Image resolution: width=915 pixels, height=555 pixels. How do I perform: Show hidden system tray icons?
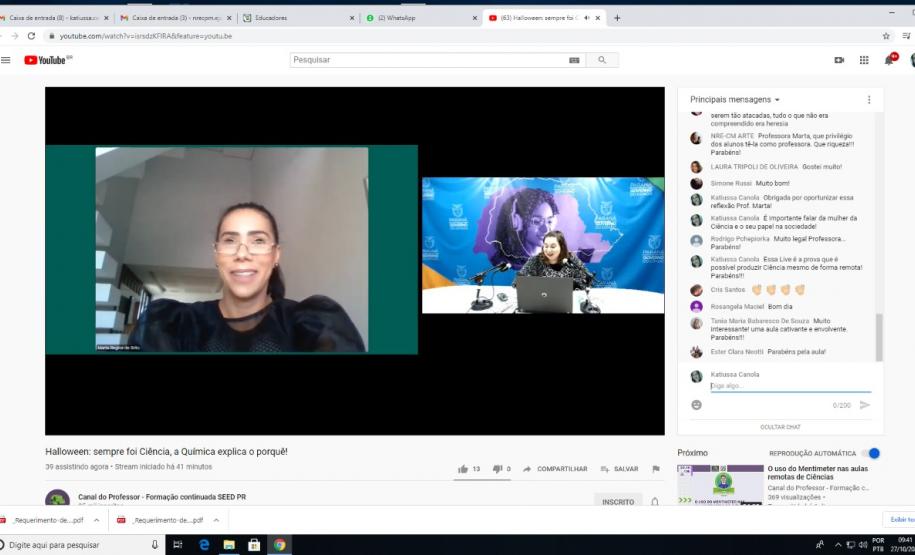click(x=838, y=544)
